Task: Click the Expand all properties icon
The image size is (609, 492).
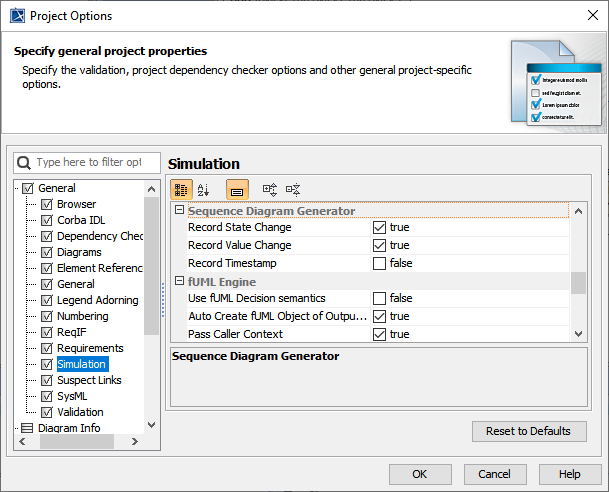Action: [269, 189]
